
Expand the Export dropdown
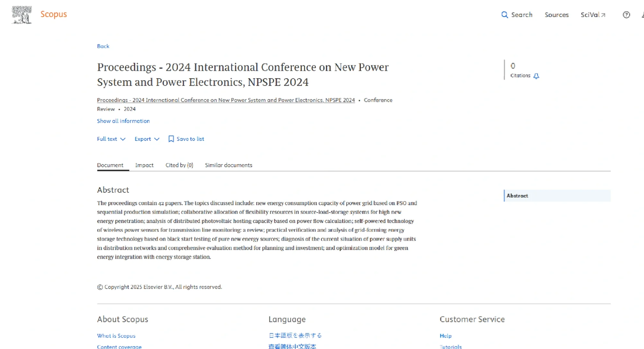tap(147, 139)
